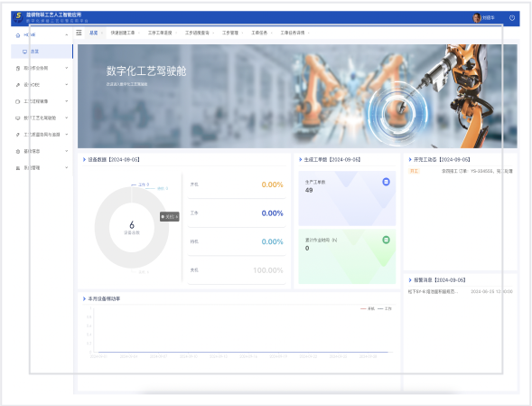Screen dimensions: 532x406
Task: Click the HOME house icon in sidebar
Action: tap(18, 35)
